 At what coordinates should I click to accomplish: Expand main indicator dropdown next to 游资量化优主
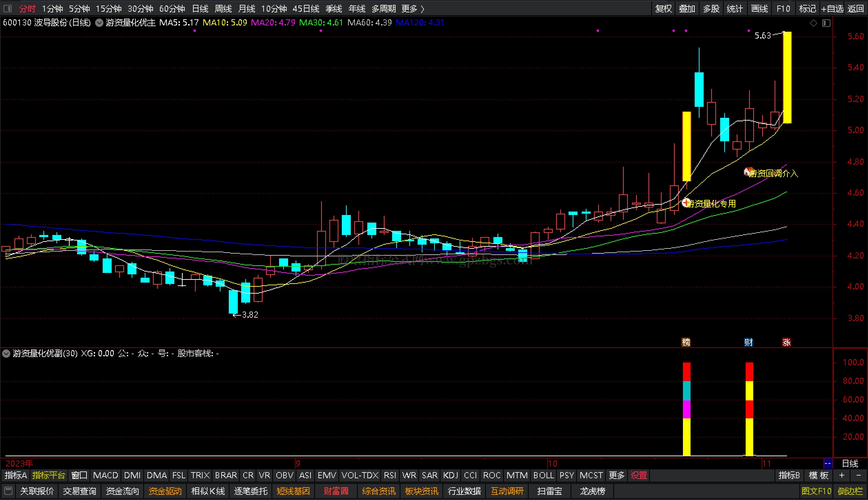click(x=99, y=23)
